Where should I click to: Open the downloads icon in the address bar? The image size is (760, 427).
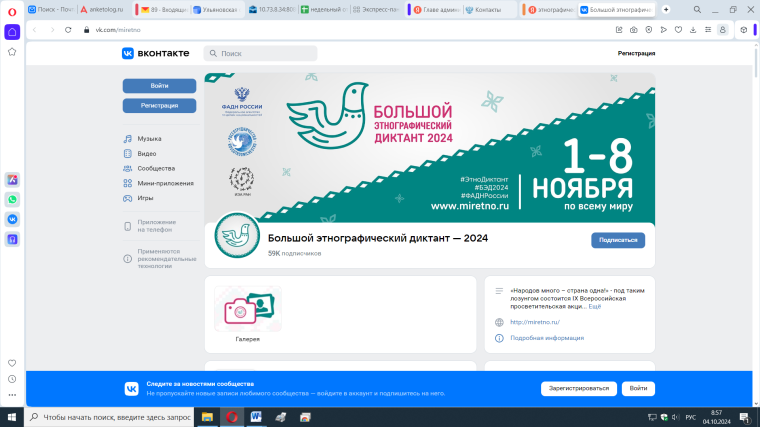693,30
